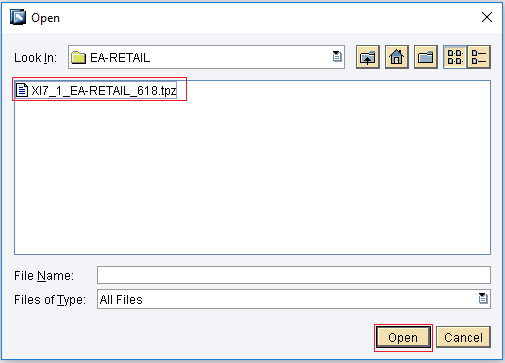Switch to List view icon
Viewport: 505px width, 363px height.
click(455, 57)
